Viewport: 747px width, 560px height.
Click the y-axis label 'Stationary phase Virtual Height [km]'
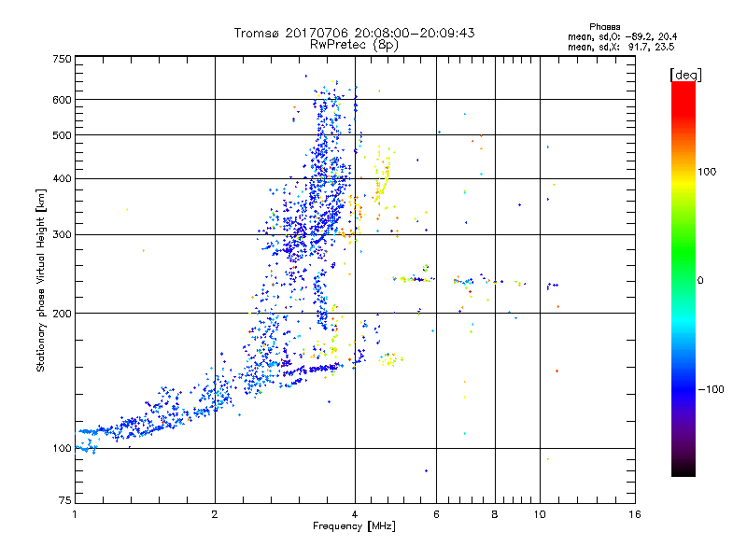click(x=40, y=281)
